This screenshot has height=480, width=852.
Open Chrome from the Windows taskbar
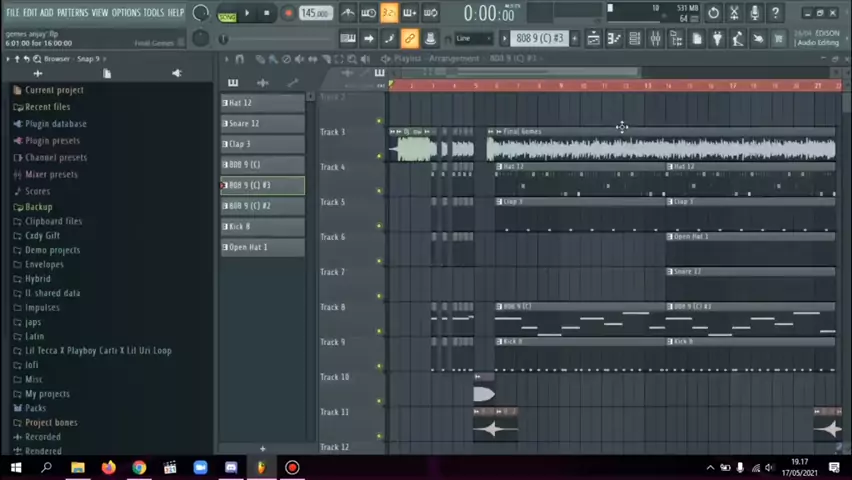tap(139, 467)
